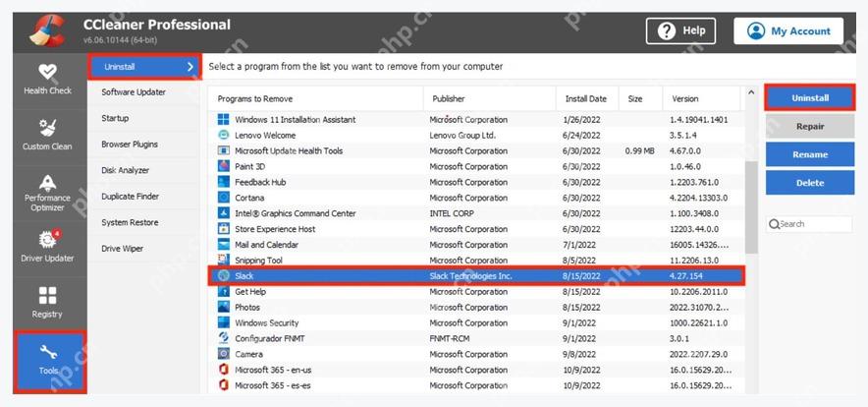Click the scroll-up arrow of the program list

(750, 92)
